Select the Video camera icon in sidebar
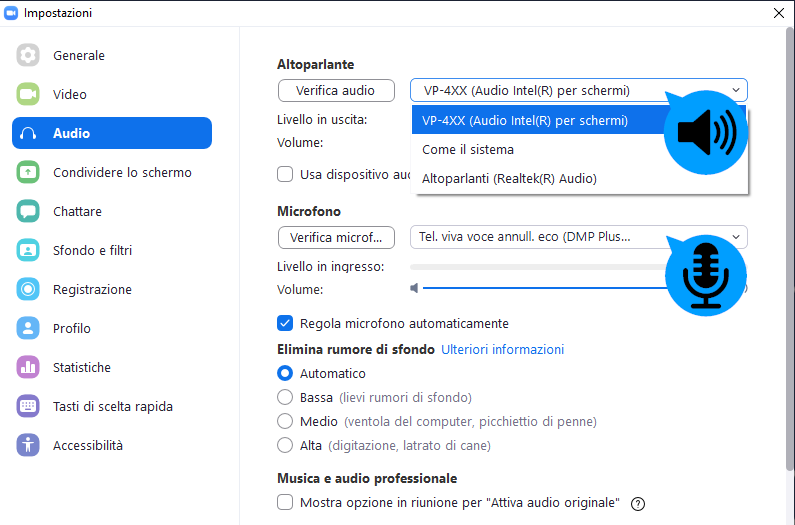The image size is (795, 525). point(28,94)
